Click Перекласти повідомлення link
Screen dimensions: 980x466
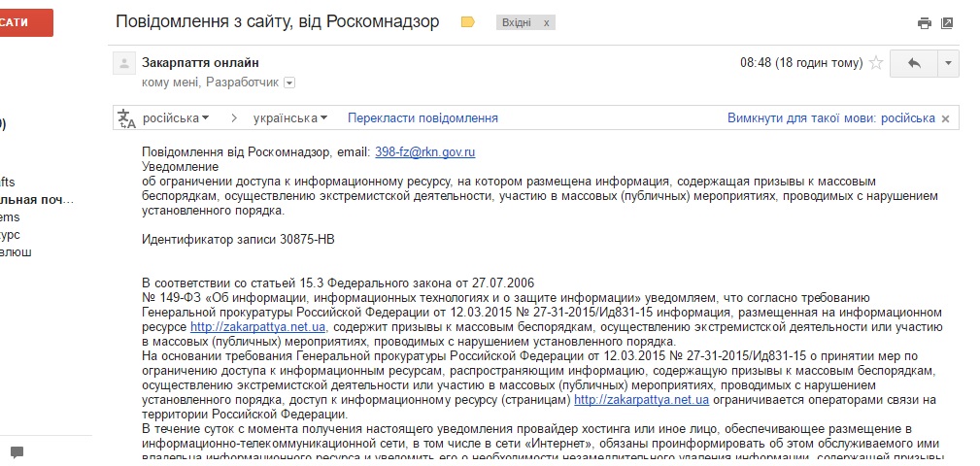click(422, 118)
